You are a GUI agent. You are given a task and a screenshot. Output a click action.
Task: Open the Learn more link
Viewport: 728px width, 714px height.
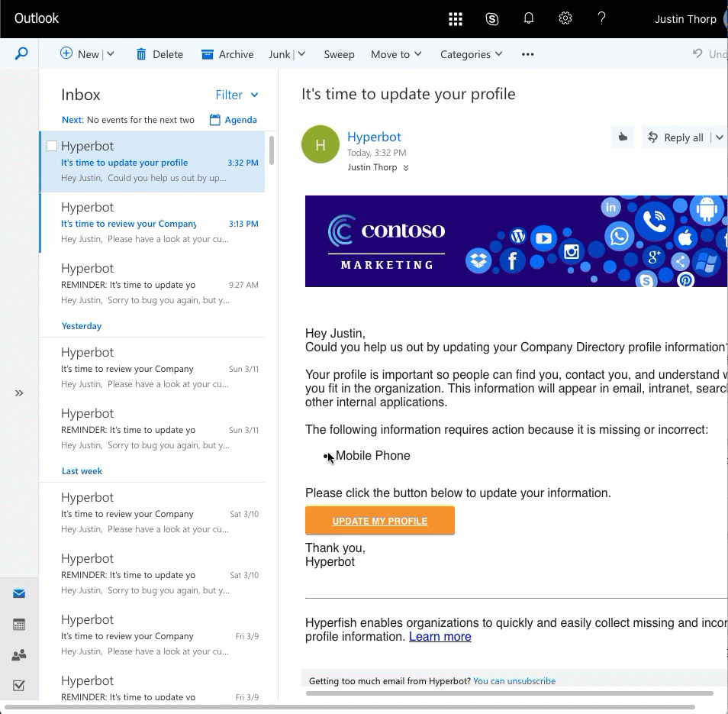[x=440, y=636]
